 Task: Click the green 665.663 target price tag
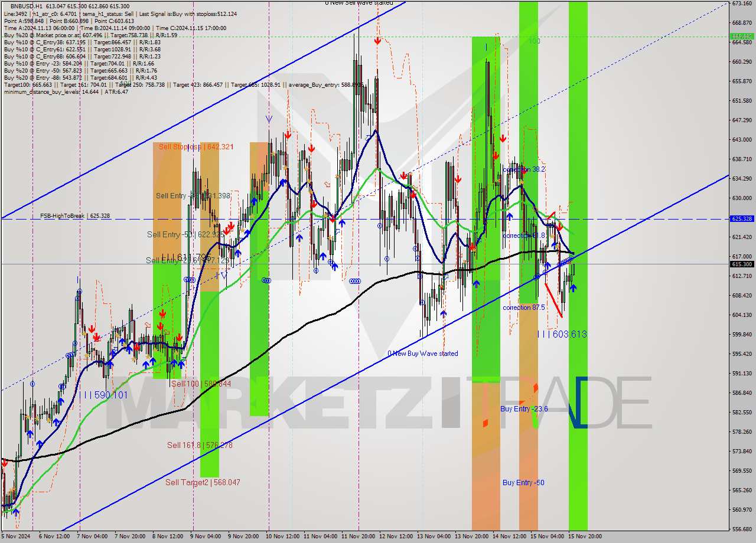742,37
